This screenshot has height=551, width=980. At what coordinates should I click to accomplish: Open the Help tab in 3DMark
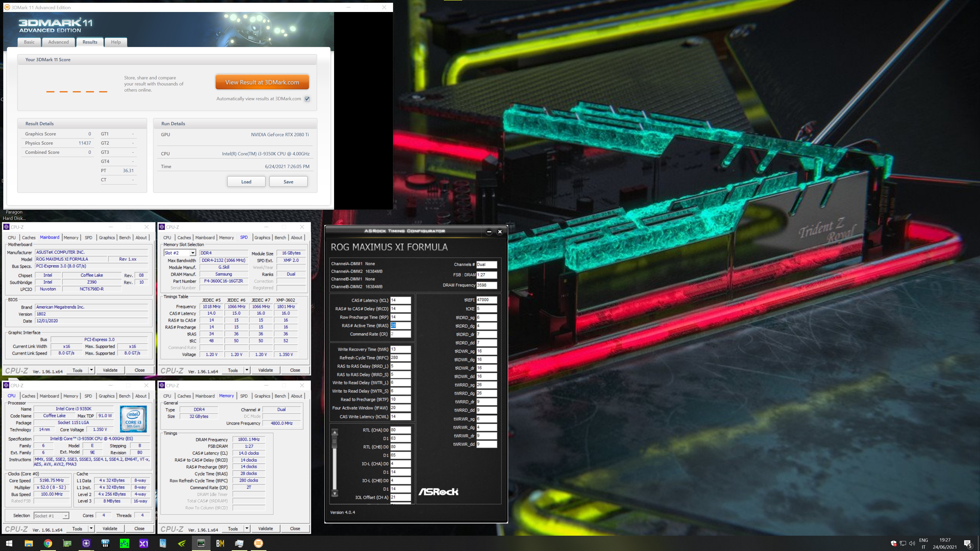[x=116, y=42]
